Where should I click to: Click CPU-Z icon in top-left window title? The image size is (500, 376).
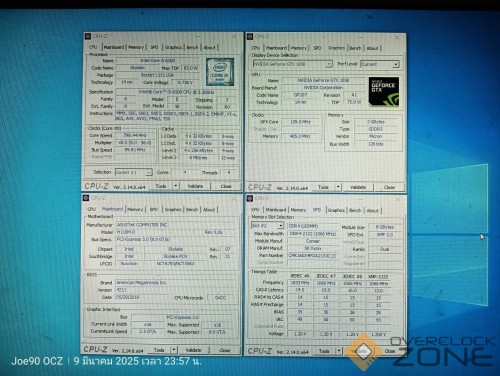[88, 36]
